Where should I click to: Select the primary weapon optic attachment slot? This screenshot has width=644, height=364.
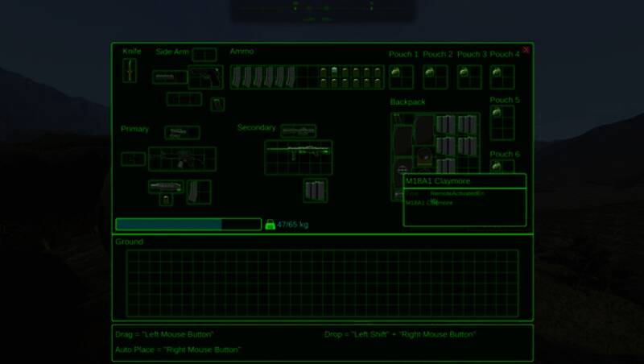(x=182, y=133)
